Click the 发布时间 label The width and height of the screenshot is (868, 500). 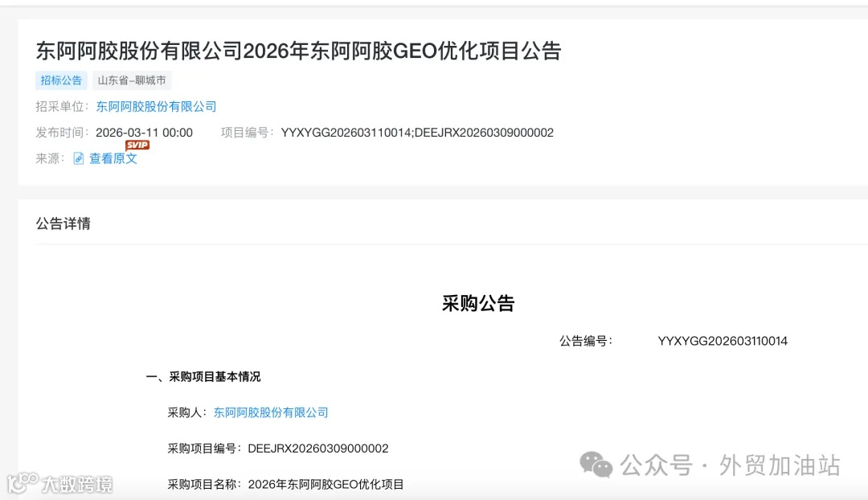(x=62, y=133)
